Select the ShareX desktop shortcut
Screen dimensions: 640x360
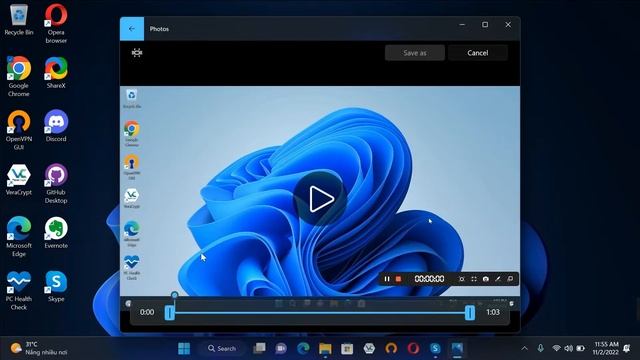[56, 73]
